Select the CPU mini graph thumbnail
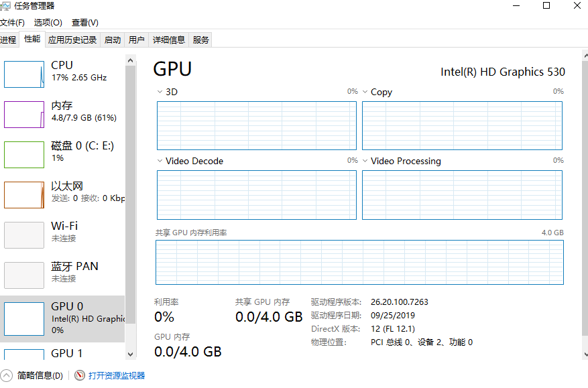 pos(24,74)
